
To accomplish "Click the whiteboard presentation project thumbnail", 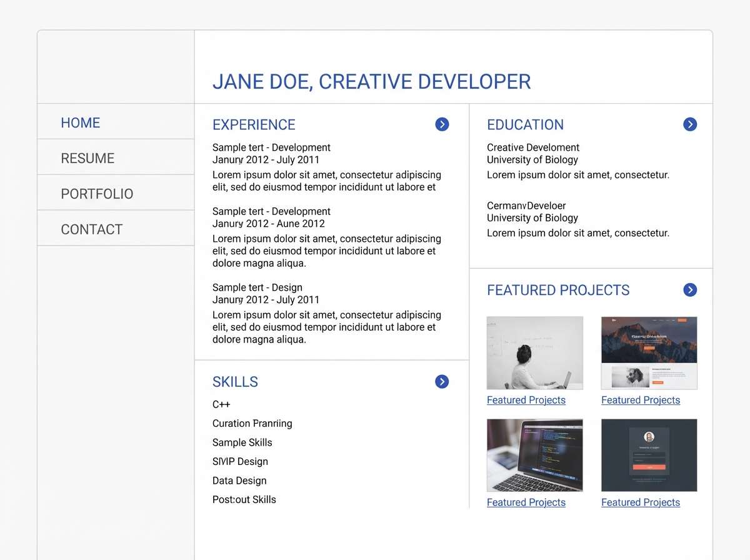I will click(x=534, y=352).
